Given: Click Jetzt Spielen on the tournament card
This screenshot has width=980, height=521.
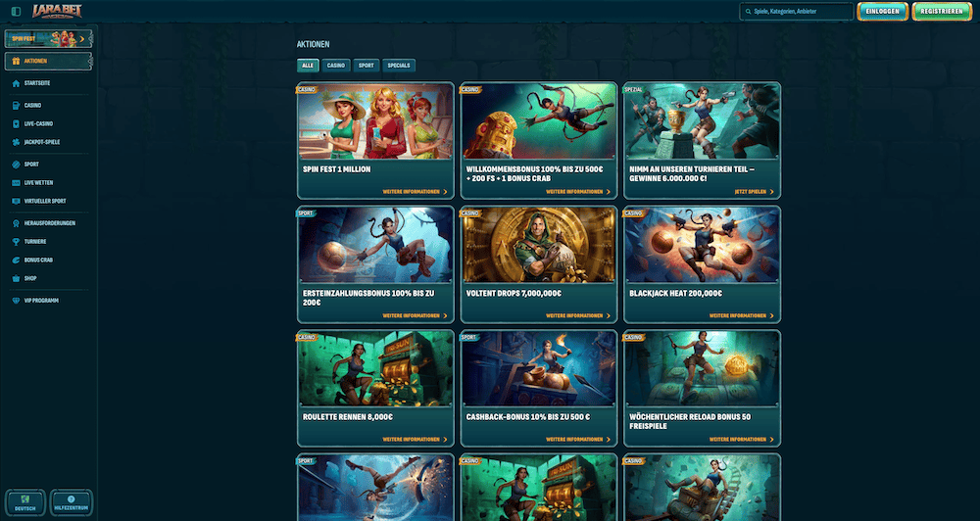Looking at the screenshot, I should (x=753, y=192).
